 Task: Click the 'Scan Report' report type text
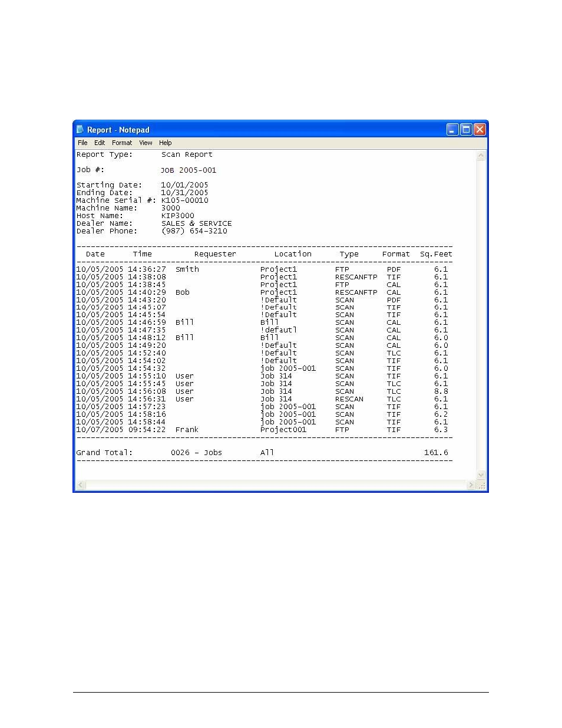[x=187, y=154]
